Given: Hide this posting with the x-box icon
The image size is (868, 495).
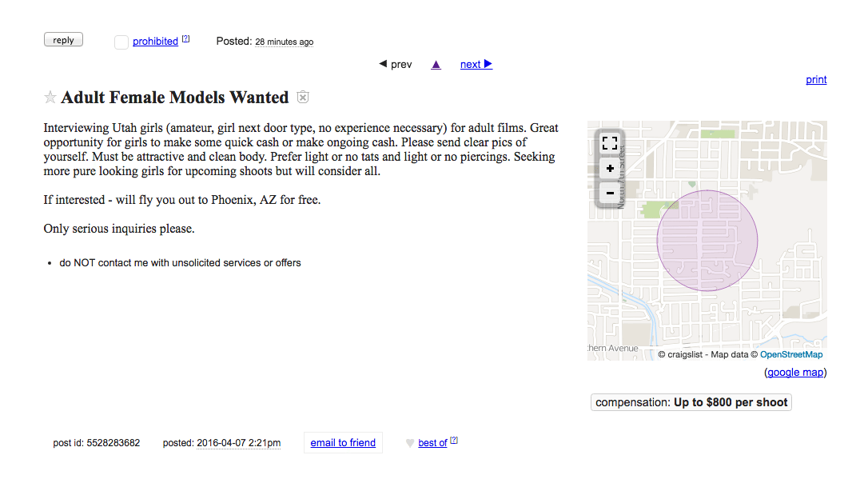Looking at the screenshot, I should pos(303,98).
